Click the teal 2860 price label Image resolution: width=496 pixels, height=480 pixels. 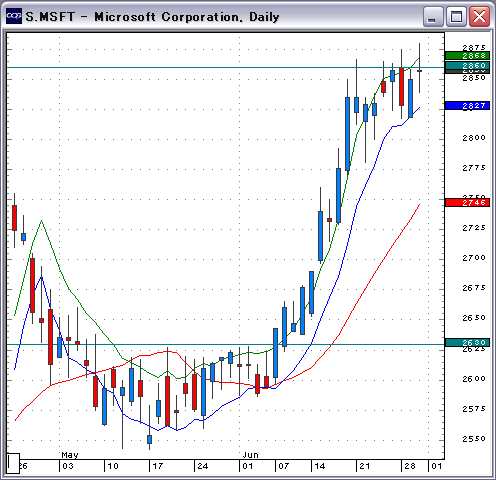click(x=467, y=66)
